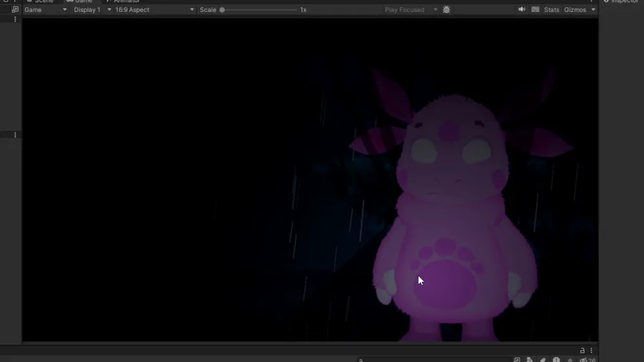The height and width of the screenshot is (362, 644).
Task: Toggle the hidden packages eye icon showing 26
Action: [x=587, y=360]
